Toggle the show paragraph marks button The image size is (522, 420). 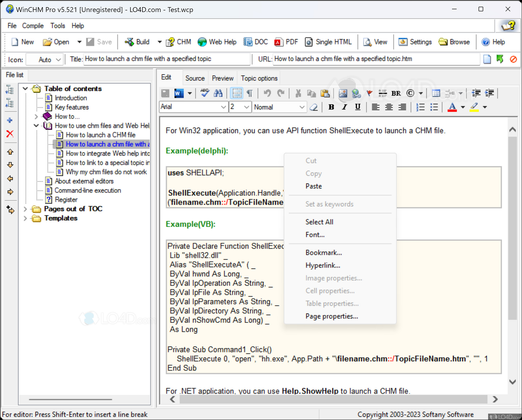pyautogui.click(x=250, y=93)
